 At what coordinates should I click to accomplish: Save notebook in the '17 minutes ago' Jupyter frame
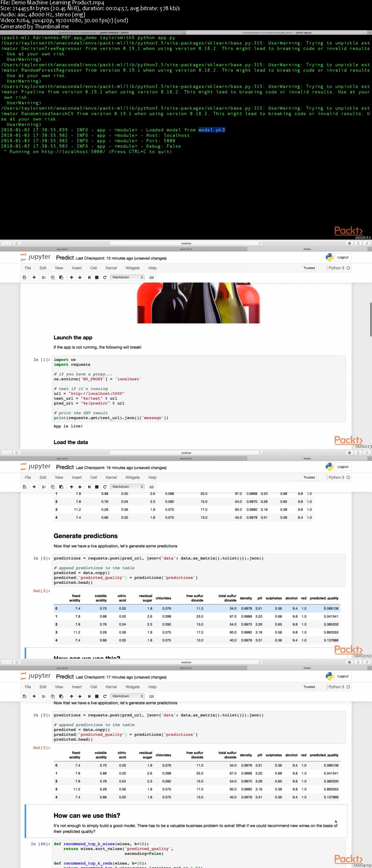[x=24, y=696]
